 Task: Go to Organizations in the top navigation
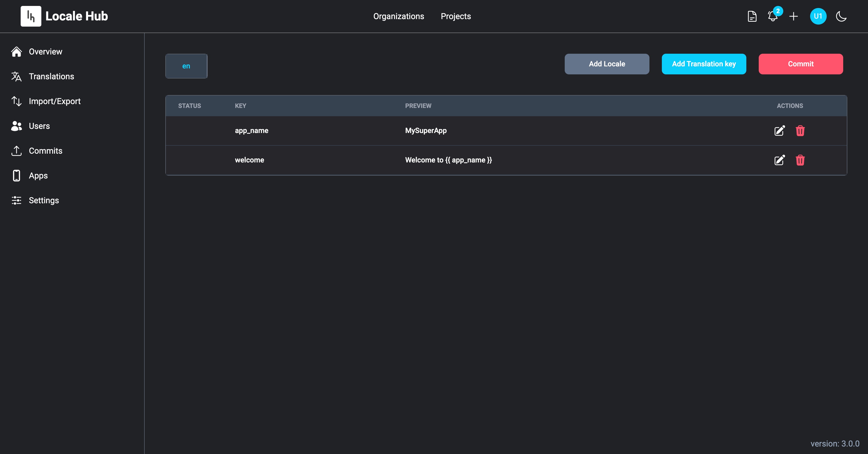click(x=399, y=16)
